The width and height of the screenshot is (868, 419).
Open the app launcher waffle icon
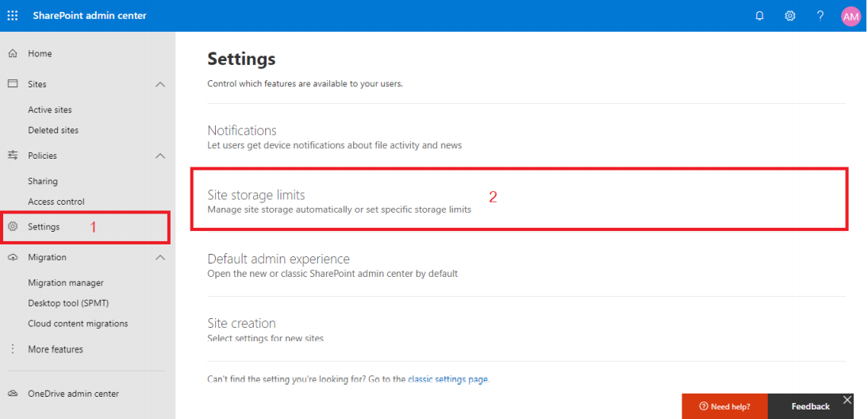pyautogui.click(x=12, y=16)
